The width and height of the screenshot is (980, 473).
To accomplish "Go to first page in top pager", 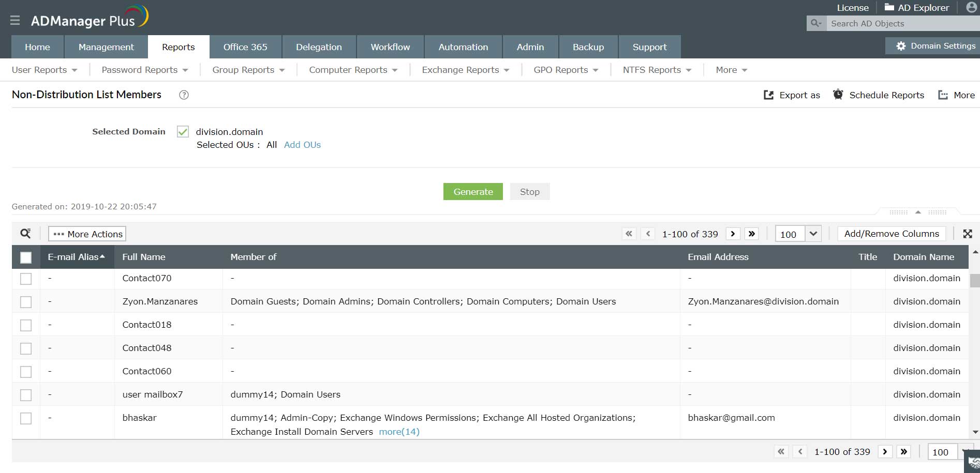I will point(629,234).
